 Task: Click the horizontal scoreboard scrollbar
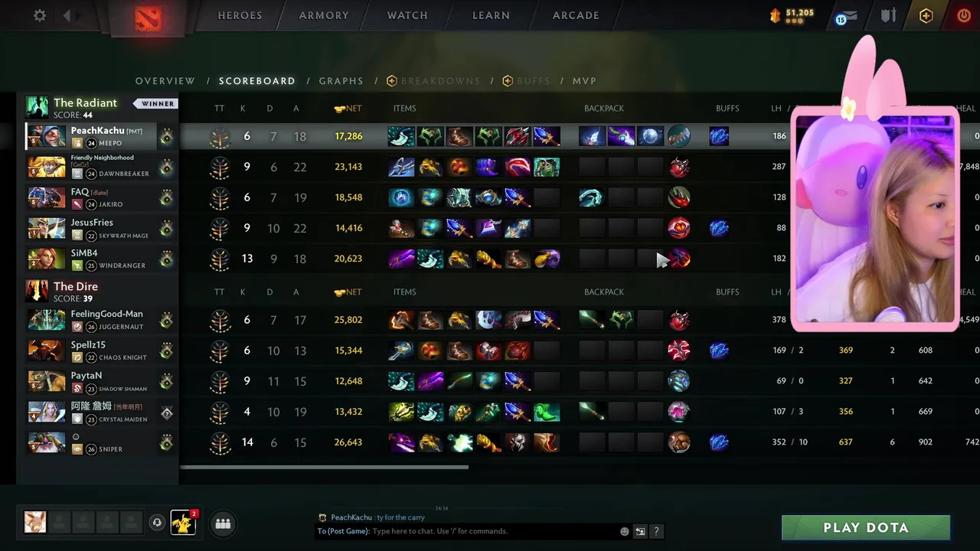pos(324,467)
